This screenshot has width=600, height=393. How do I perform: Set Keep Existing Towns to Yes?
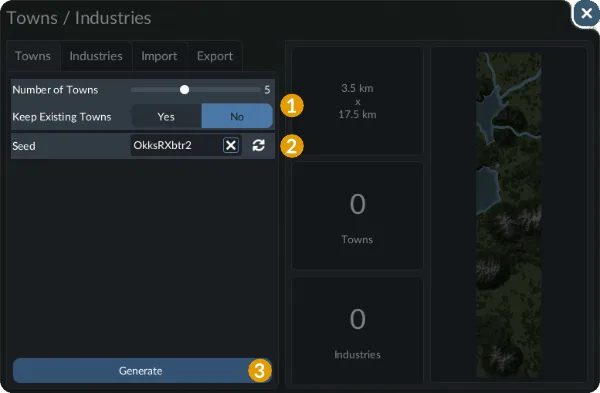pos(166,117)
